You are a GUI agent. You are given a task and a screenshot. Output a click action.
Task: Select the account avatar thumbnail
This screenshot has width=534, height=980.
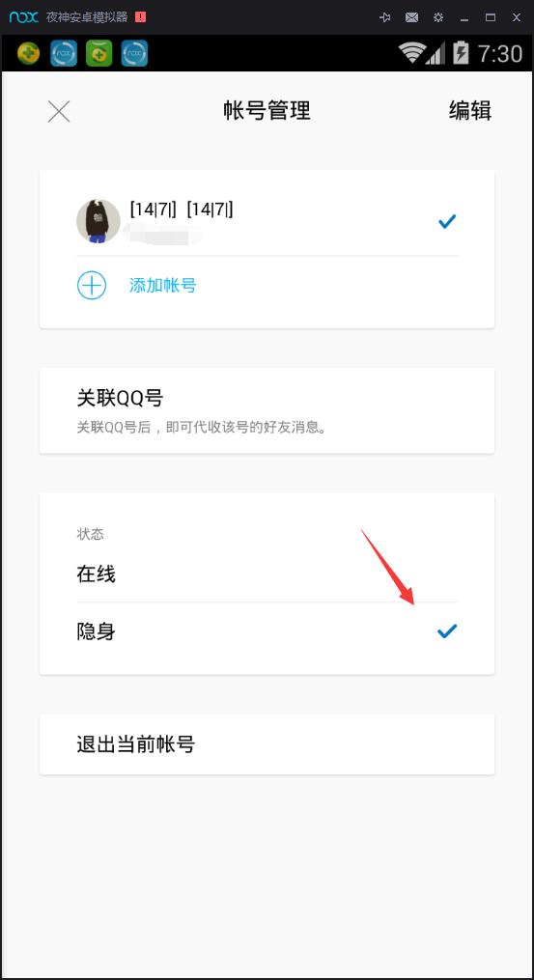[x=98, y=221]
